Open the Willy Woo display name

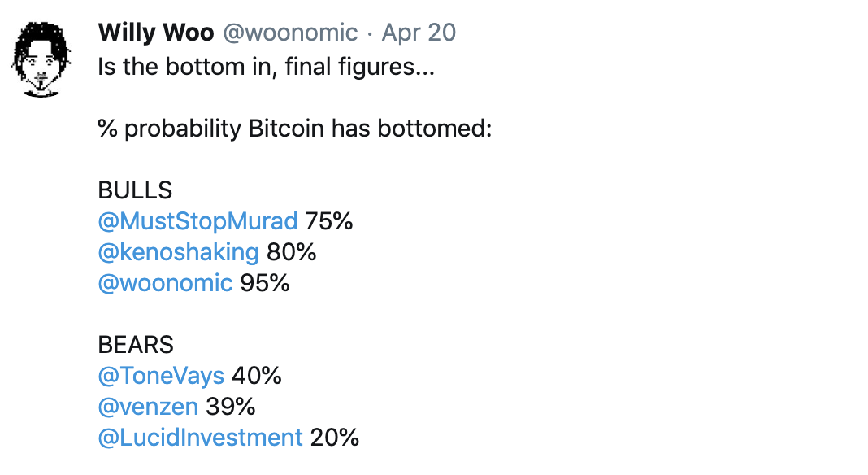coord(155,33)
